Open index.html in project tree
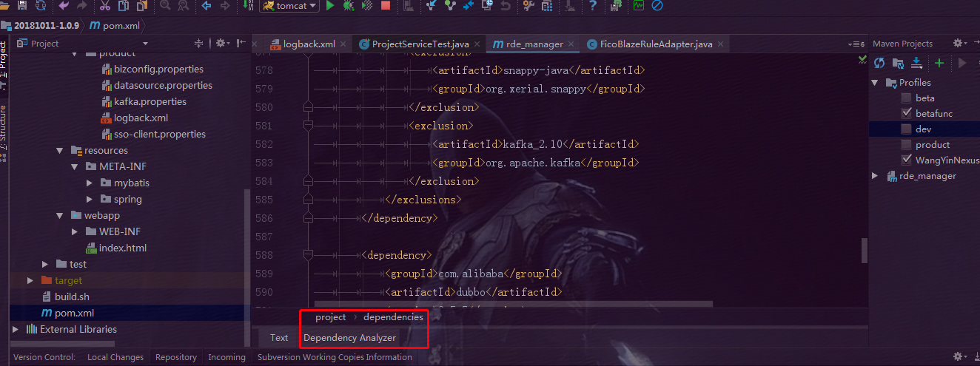 (123, 248)
